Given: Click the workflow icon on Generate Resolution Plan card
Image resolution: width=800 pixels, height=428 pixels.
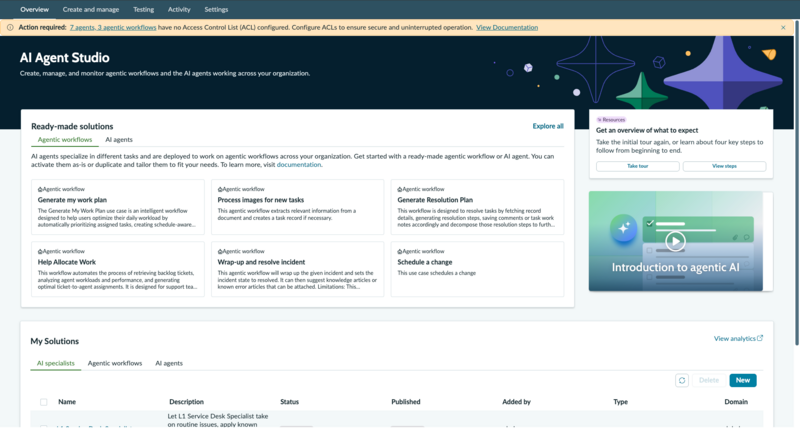Looking at the screenshot, I should [x=399, y=189].
